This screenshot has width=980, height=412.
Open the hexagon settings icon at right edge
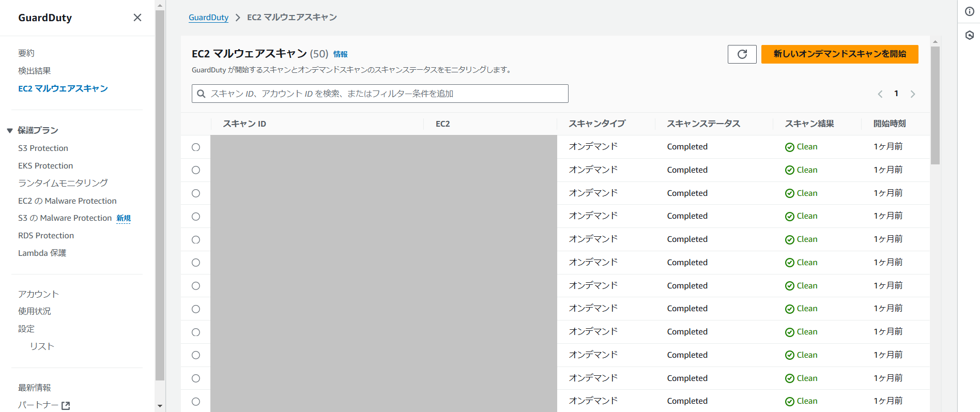(x=970, y=35)
